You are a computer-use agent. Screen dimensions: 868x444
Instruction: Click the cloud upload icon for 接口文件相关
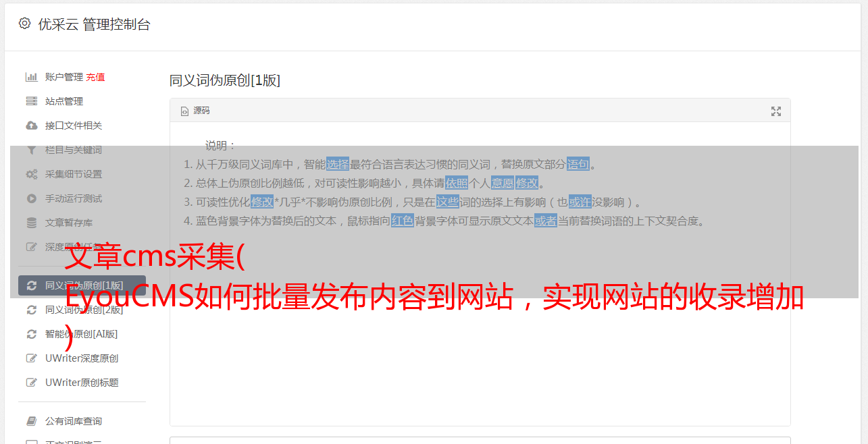31,126
